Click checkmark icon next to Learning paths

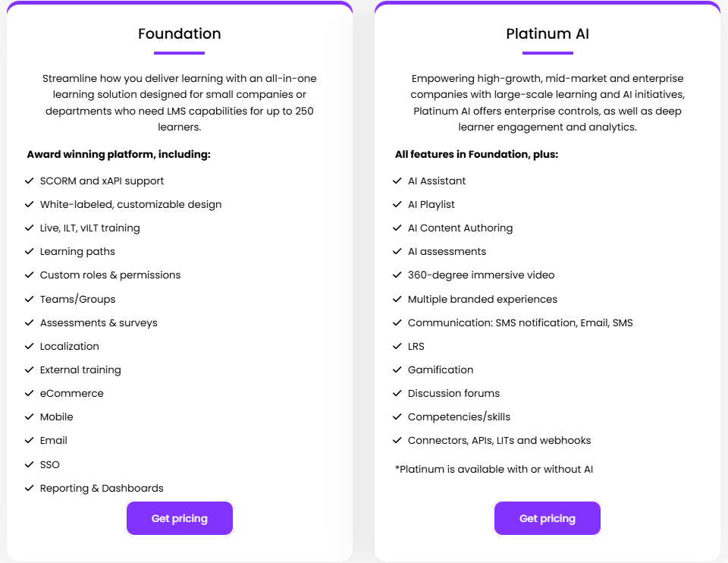(x=30, y=252)
